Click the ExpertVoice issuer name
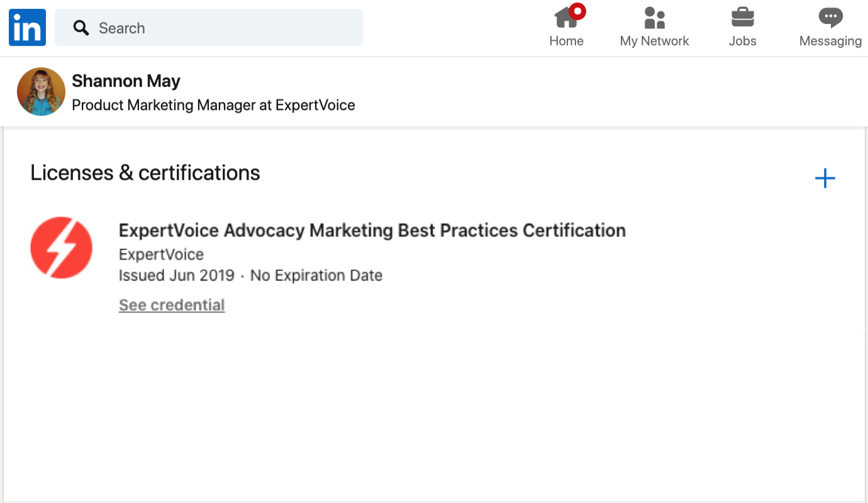Screen dimensions: 868x503 [x=161, y=255]
